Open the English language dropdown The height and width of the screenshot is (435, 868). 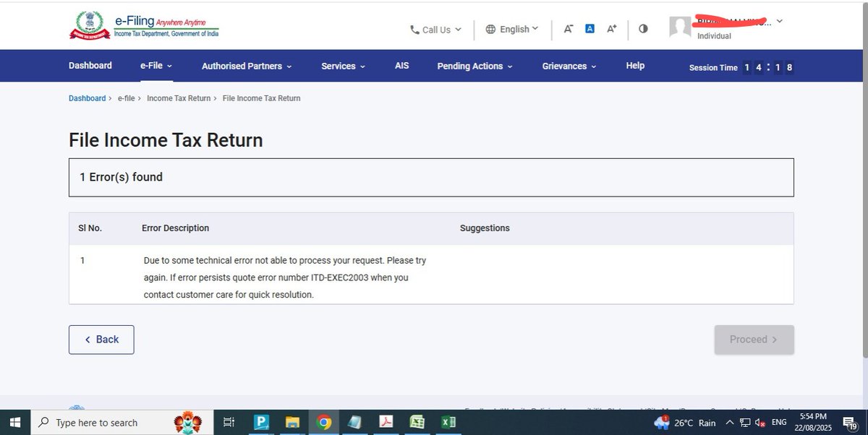tap(512, 30)
